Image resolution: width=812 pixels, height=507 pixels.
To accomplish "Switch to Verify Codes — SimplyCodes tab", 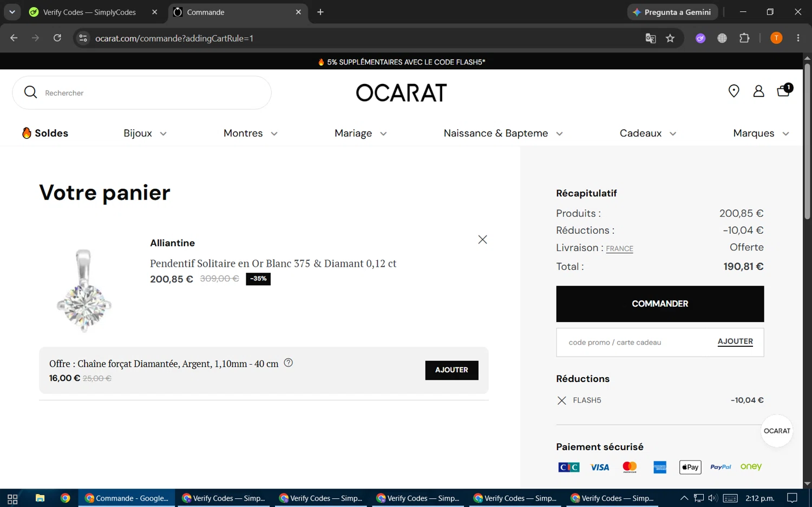I will 89,12.
